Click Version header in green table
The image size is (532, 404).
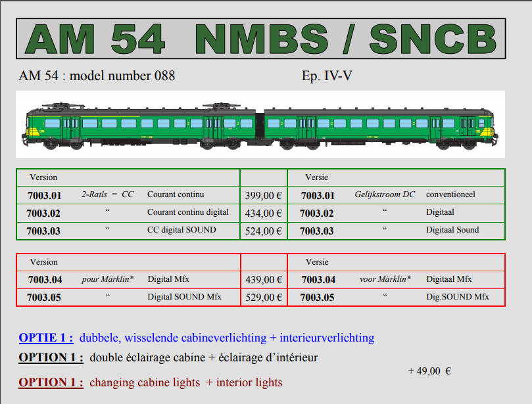43,177
